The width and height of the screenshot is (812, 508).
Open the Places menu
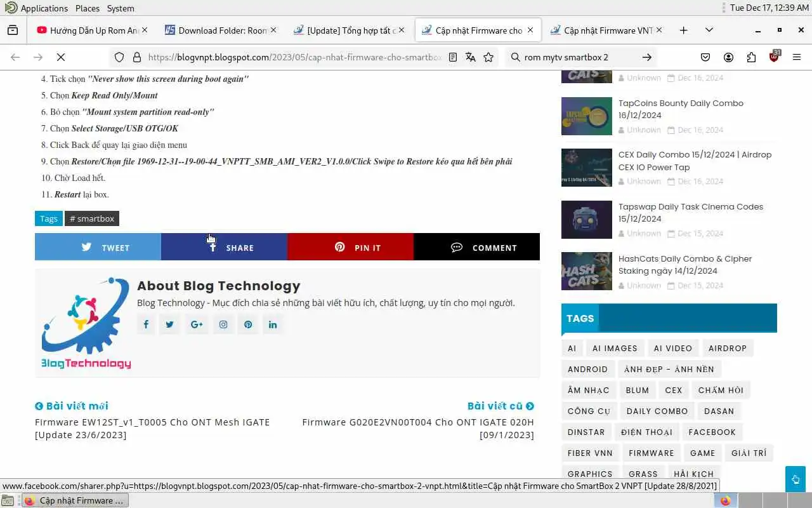[88, 8]
